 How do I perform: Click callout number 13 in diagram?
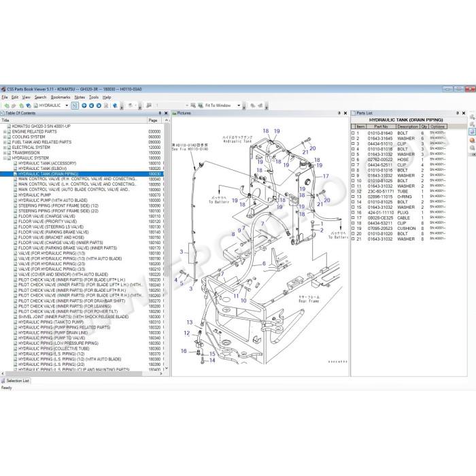(x=190, y=322)
